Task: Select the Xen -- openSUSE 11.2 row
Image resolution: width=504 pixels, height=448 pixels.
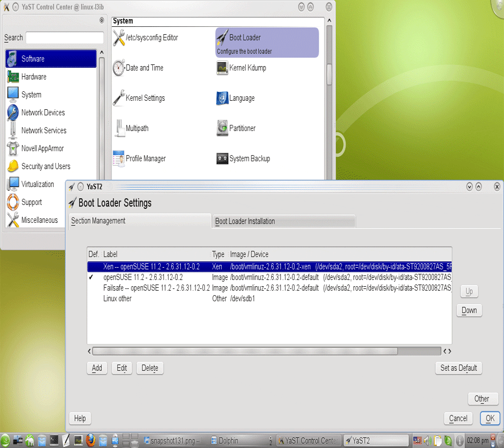Action: coord(269,267)
